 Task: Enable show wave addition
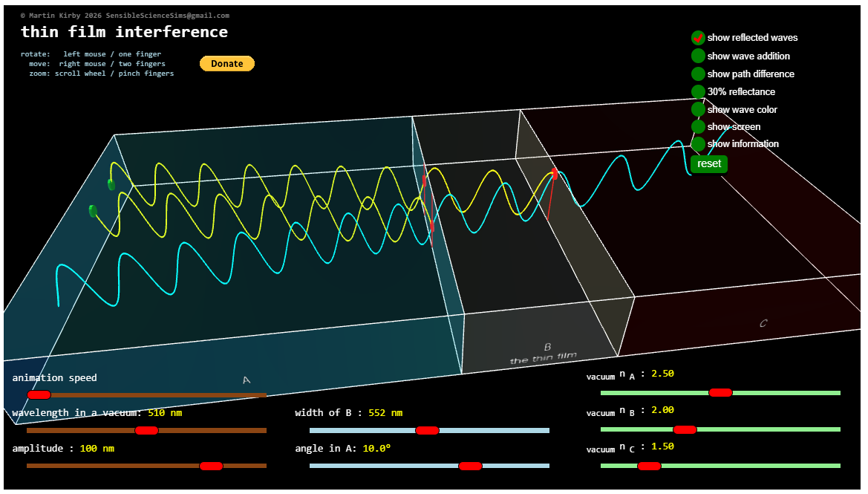coord(697,56)
